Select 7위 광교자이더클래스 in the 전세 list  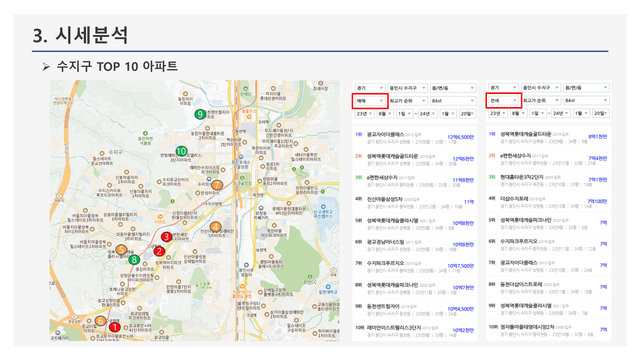pos(548,266)
